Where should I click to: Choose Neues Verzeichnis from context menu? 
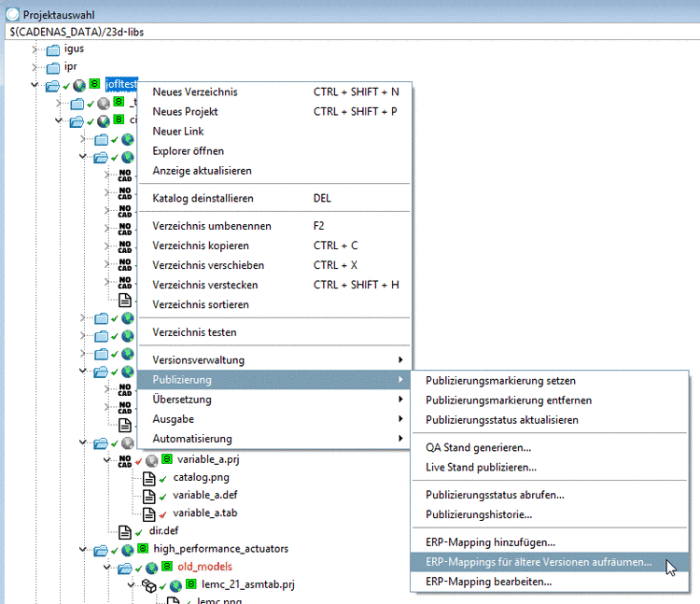274,92
